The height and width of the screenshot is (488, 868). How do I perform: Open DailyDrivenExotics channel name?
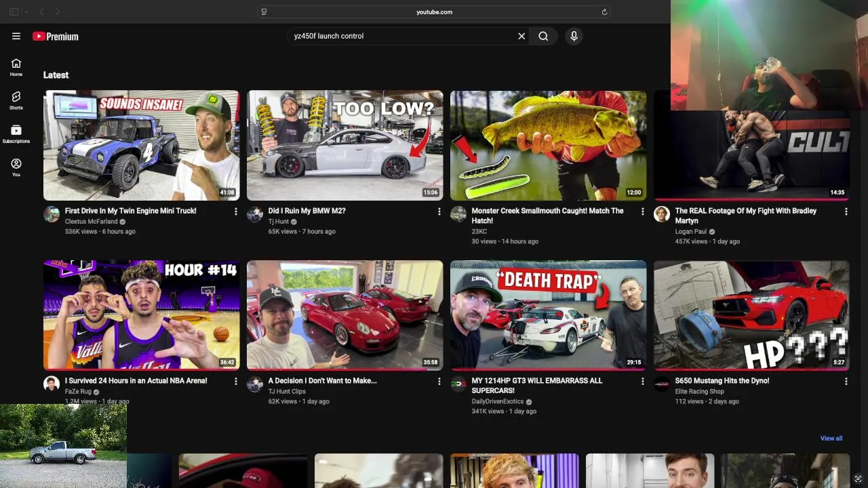pos(498,401)
